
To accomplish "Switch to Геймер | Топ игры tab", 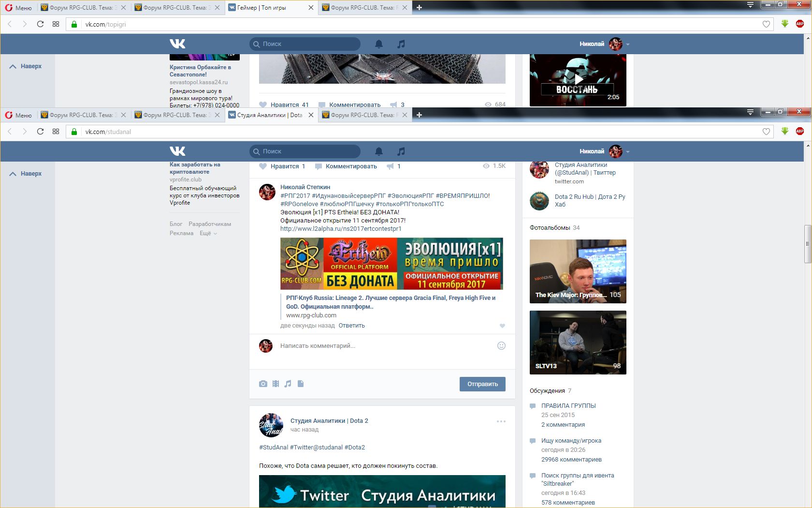I will (271, 8).
